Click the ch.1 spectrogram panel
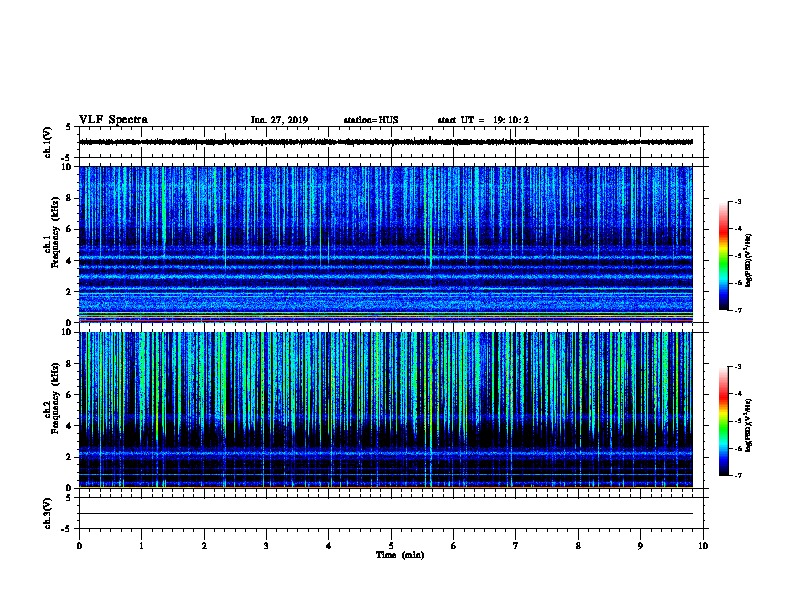The image size is (792, 612). pos(386,244)
